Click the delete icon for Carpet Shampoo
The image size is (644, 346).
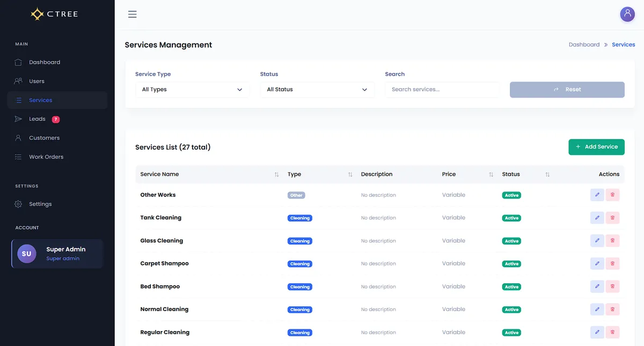(612, 263)
